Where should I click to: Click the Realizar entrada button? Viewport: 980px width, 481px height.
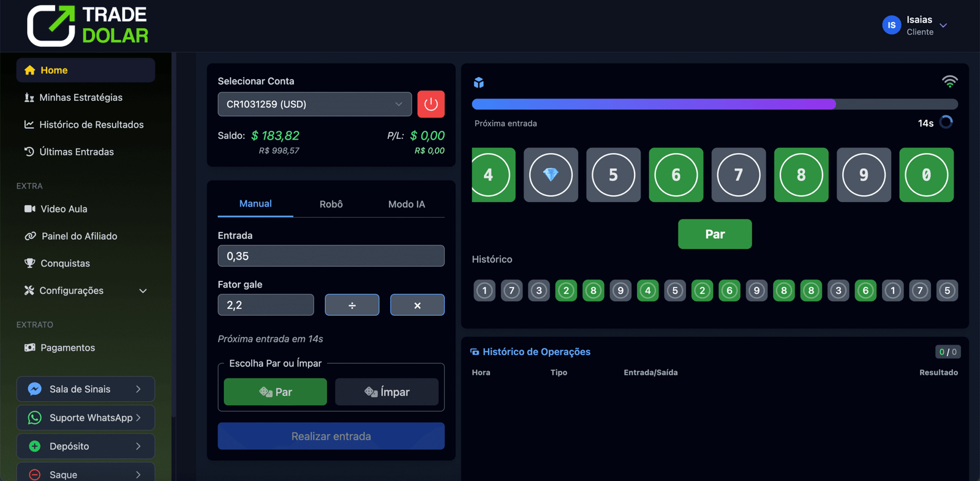331,436
